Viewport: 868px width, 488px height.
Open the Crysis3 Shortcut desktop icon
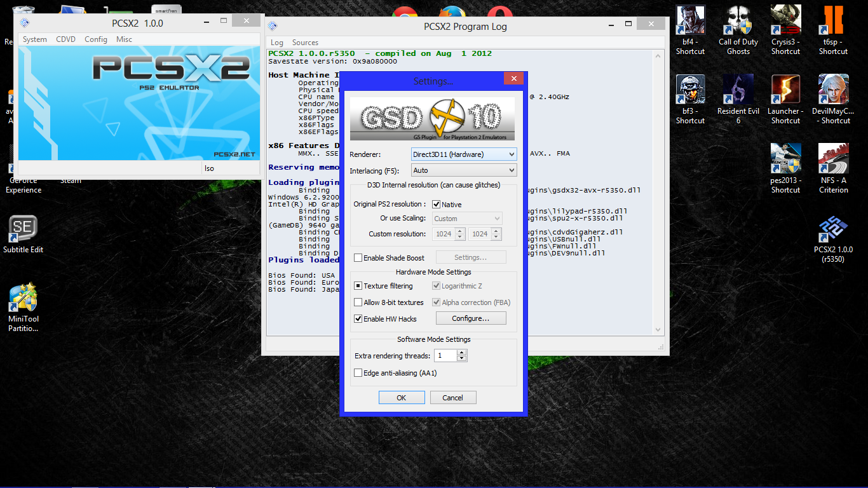785,30
